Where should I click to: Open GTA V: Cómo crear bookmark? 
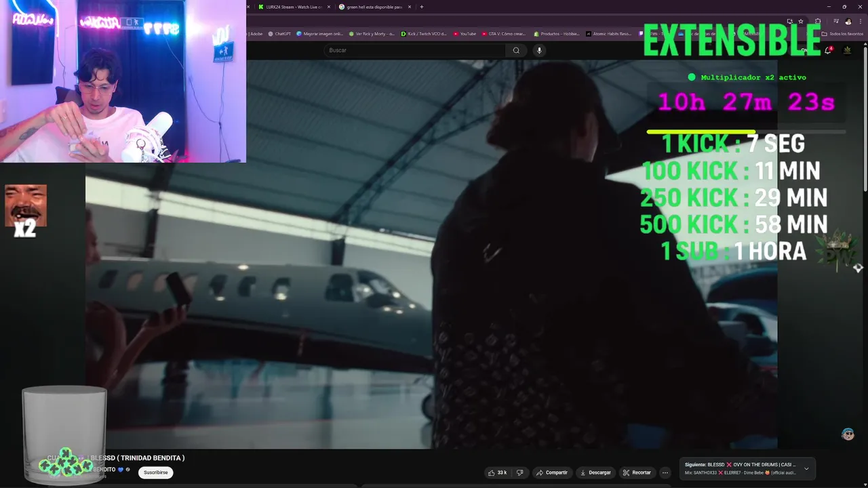[x=503, y=33]
